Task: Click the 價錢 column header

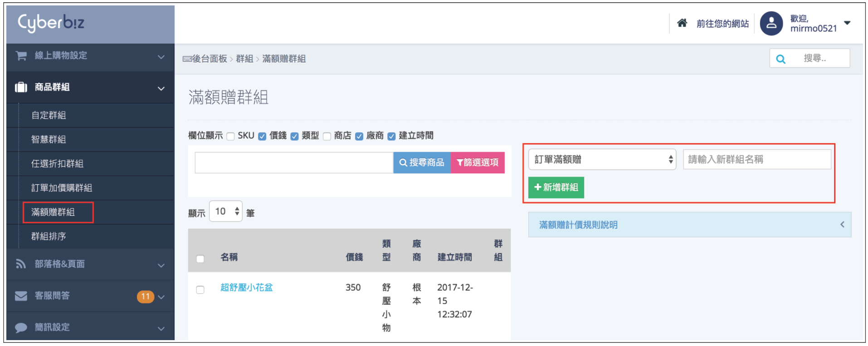Action: tap(354, 257)
